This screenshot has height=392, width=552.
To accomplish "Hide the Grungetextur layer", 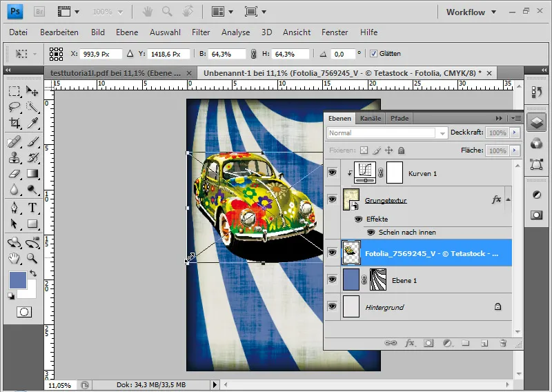I will pyautogui.click(x=333, y=199).
